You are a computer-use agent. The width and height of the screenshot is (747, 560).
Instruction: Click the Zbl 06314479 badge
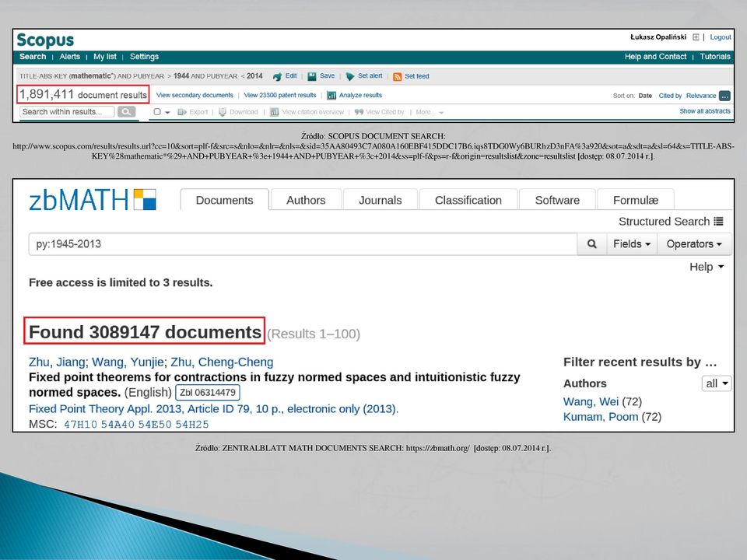tap(208, 393)
